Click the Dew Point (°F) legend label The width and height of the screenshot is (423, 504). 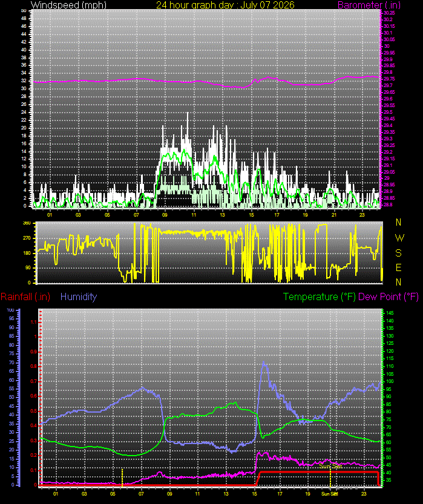[x=389, y=296]
